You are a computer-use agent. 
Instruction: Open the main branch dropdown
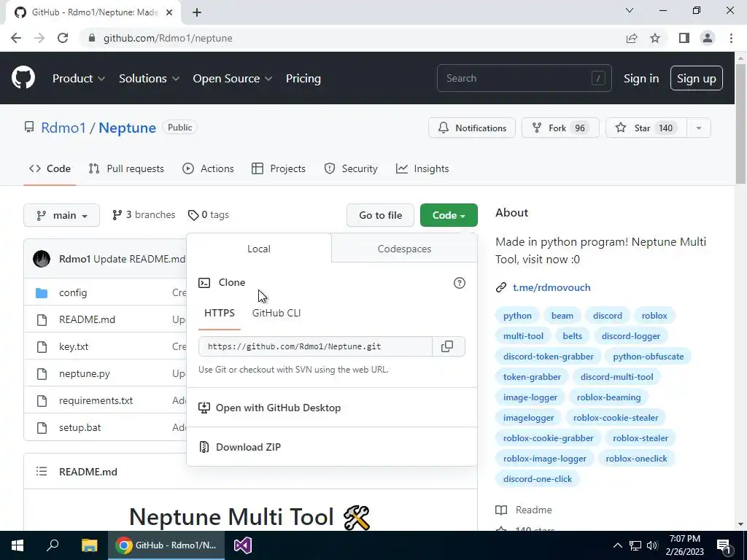pos(61,215)
